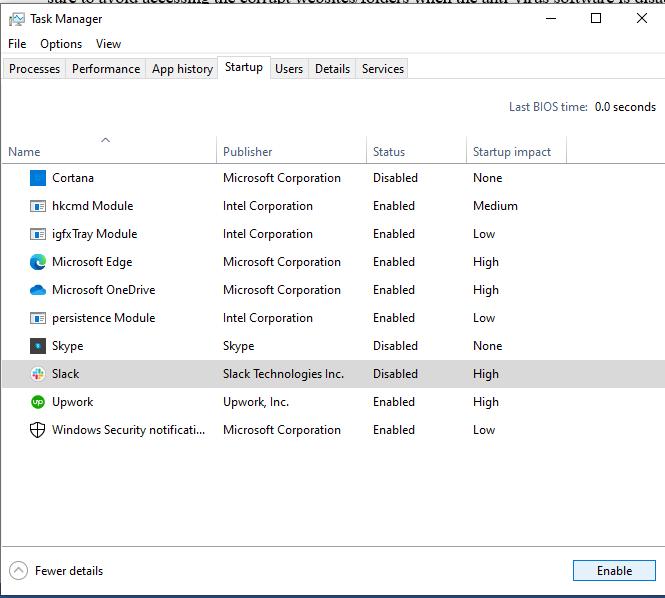Click Intel Corporation in persistence Module row
Image resolution: width=665 pixels, height=598 pixels.
tap(268, 318)
